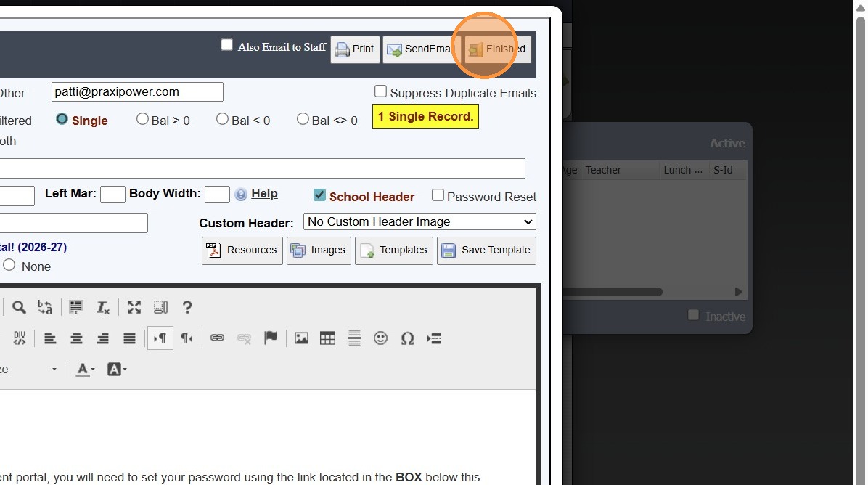Toggle the Inactive checkbox in background panel
This screenshot has width=868, height=485.
pyautogui.click(x=693, y=315)
